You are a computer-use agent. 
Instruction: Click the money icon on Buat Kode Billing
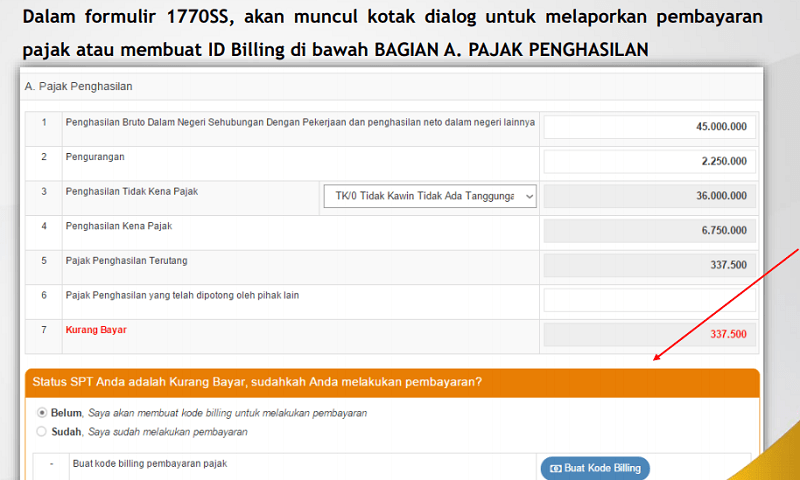pos(556,468)
